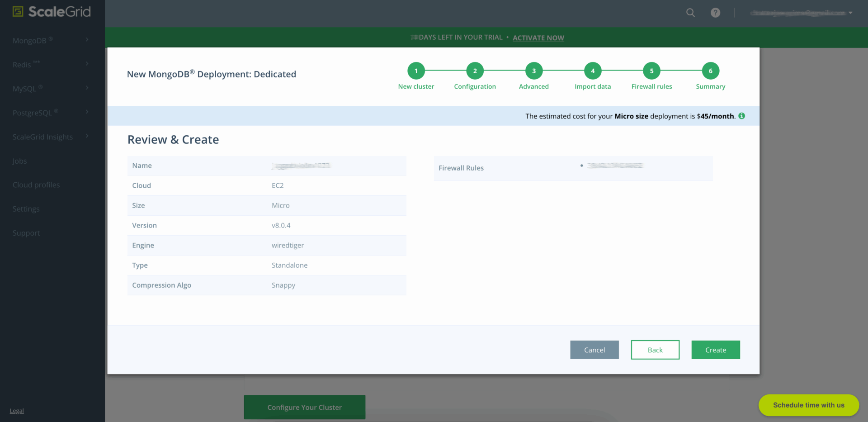Select step 3 Advanced circle
Image resolution: width=868 pixels, height=422 pixels.
coord(533,71)
